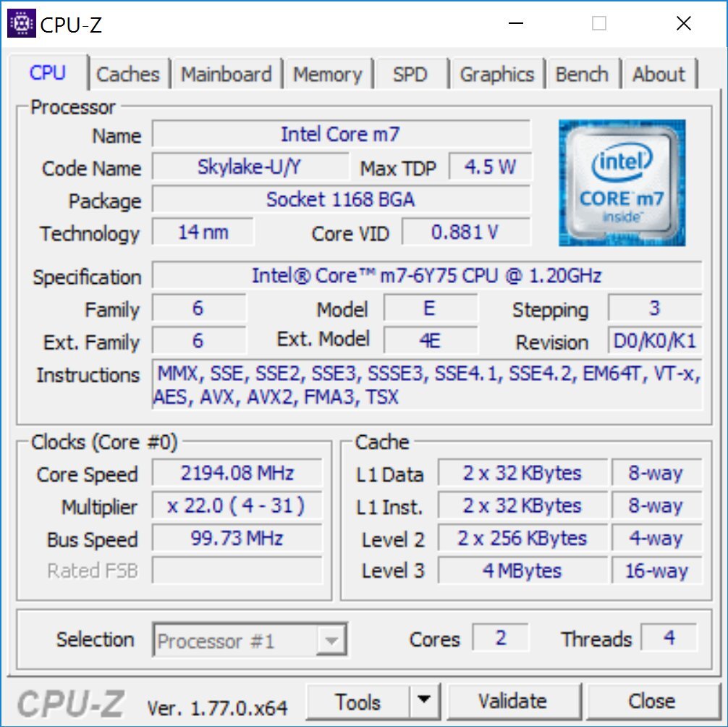
Task: Switch to the Mainboard tab
Action: (x=226, y=75)
